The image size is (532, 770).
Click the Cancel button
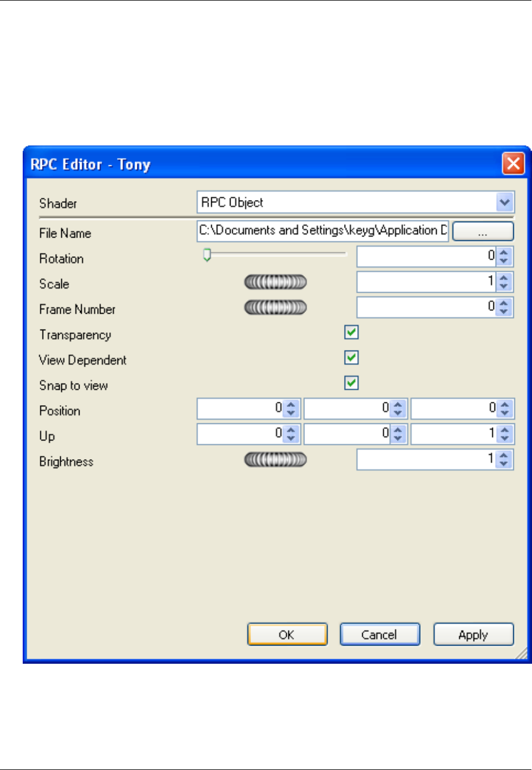click(x=380, y=634)
